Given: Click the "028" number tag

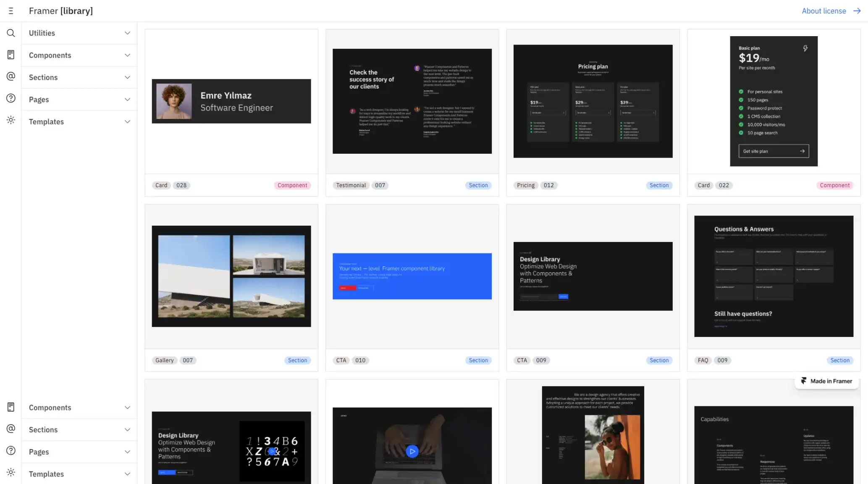Looking at the screenshot, I should [181, 185].
